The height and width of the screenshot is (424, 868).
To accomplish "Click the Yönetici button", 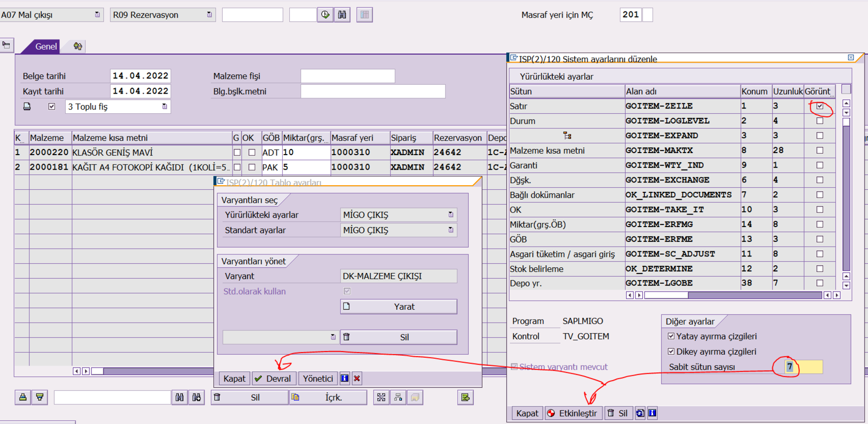I will point(318,378).
